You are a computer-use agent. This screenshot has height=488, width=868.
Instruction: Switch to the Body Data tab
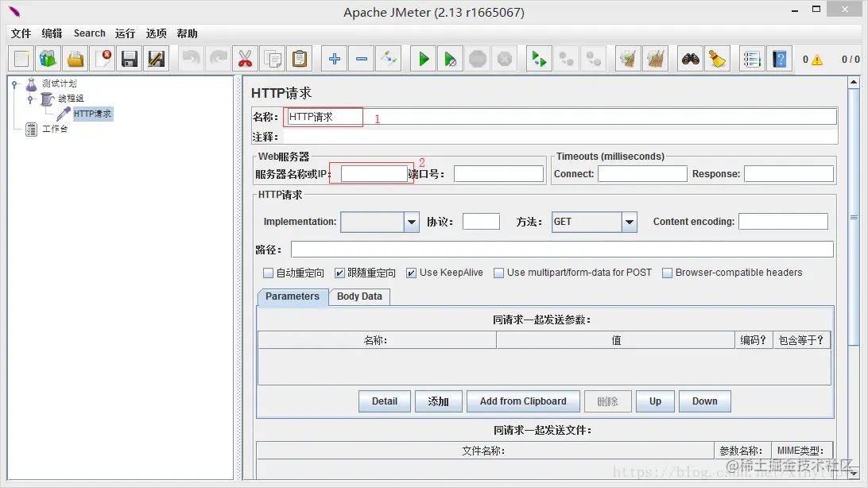coord(359,296)
